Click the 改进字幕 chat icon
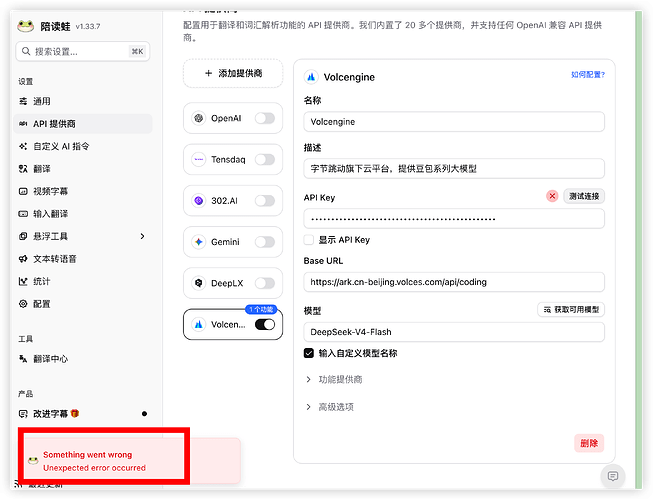 coord(23,414)
